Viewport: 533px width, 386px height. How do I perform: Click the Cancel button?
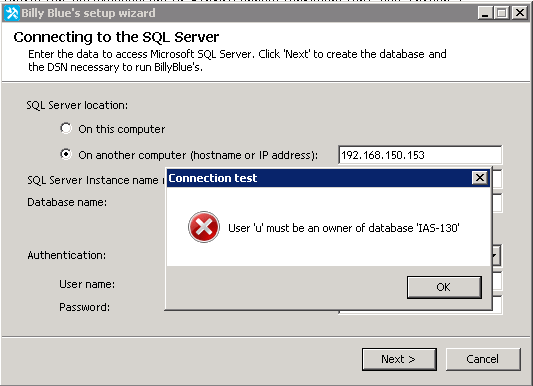pyautogui.click(x=483, y=359)
